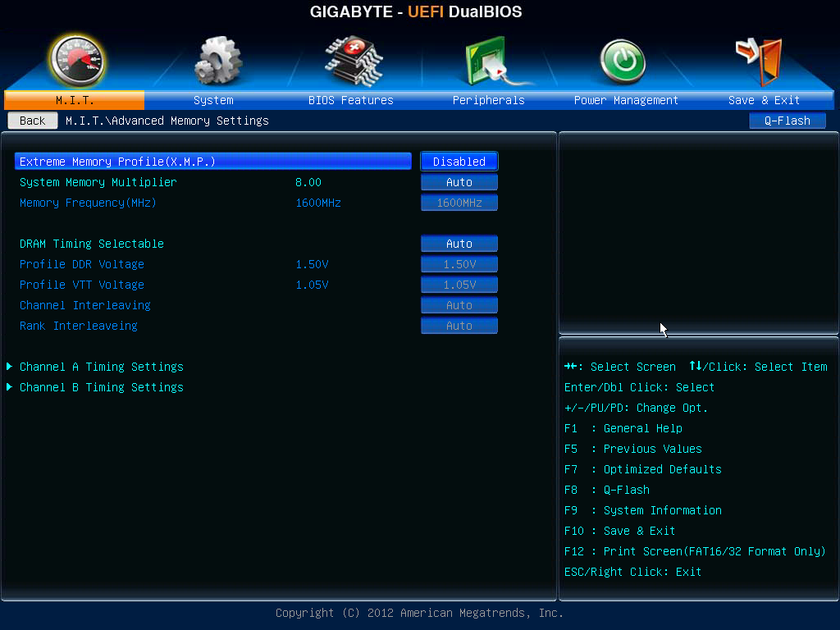
Task: Click the ESC/Right Click: Exit help line
Action: point(632,572)
